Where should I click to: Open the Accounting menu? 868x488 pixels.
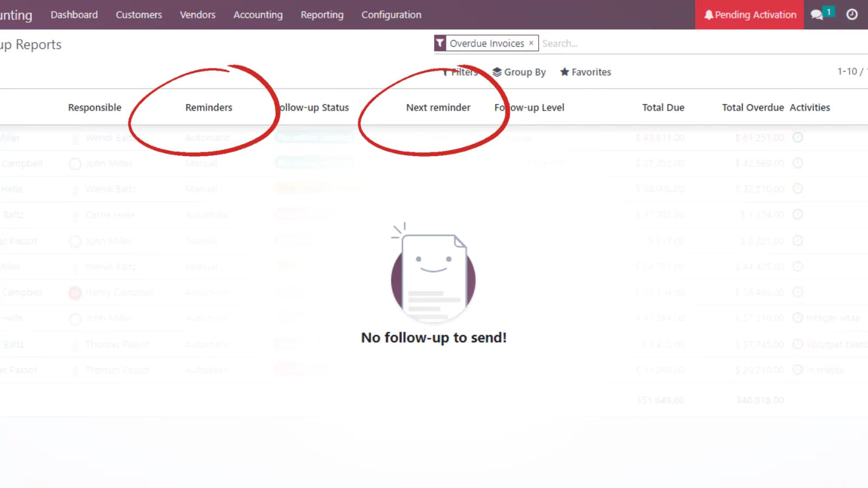(258, 15)
